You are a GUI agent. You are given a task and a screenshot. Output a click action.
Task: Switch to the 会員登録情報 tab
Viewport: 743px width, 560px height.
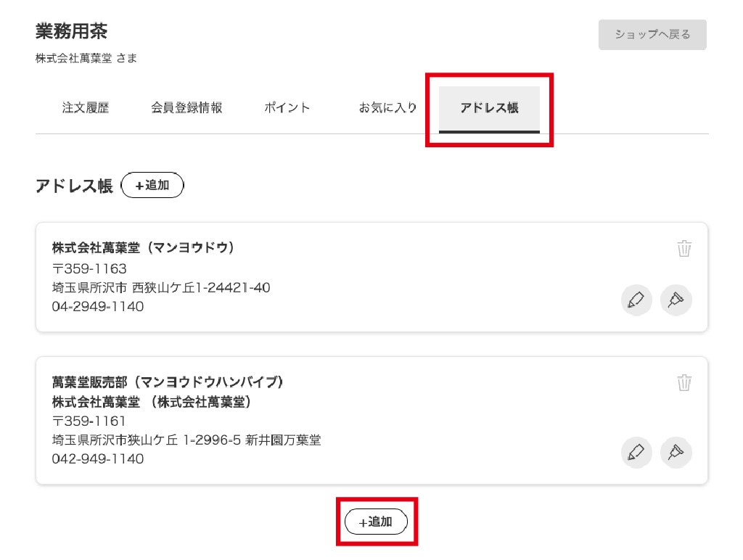coord(186,108)
